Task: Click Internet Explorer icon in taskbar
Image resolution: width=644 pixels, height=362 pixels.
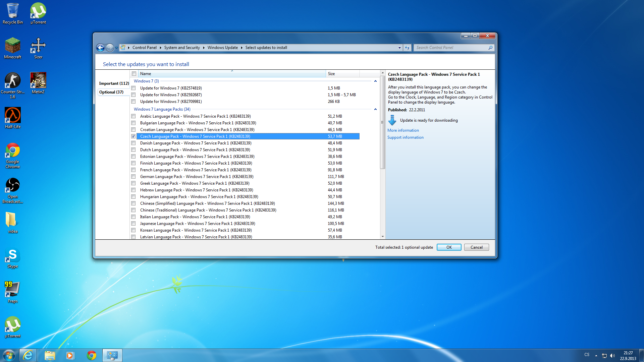Action: pos(28,355)
